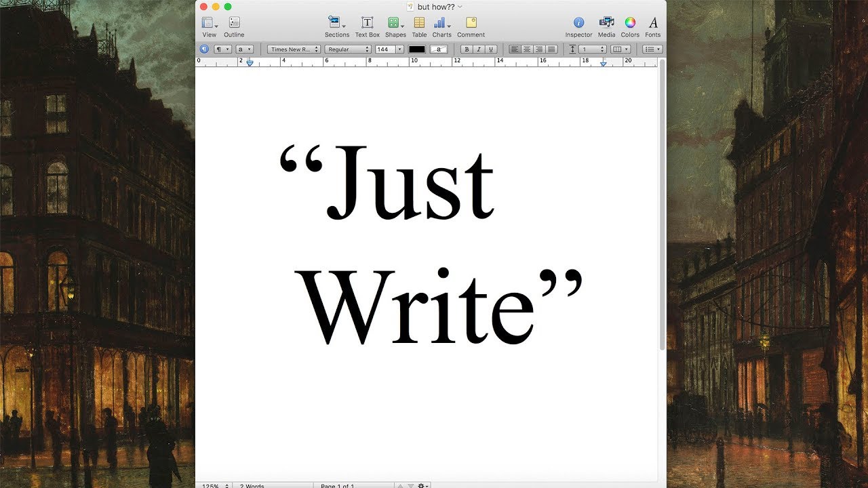Open the Shapes menu

tap(395, 26)
